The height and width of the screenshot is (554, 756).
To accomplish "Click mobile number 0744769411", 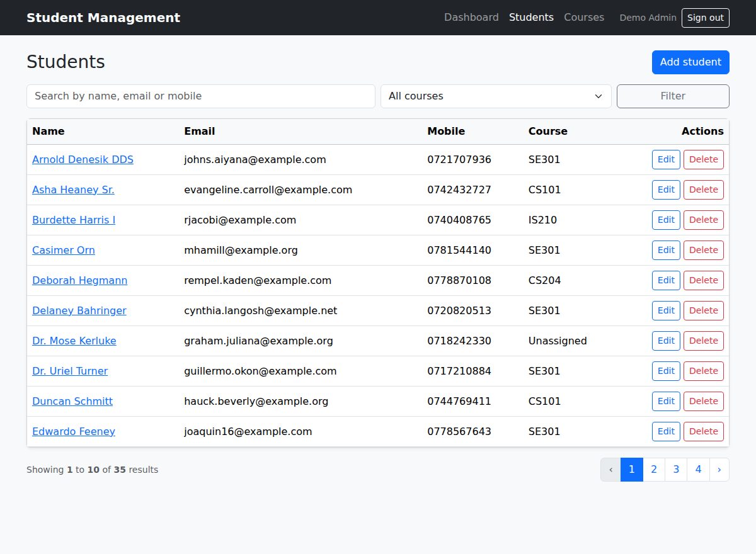I will pyautogui.click(x=459, y=402).
